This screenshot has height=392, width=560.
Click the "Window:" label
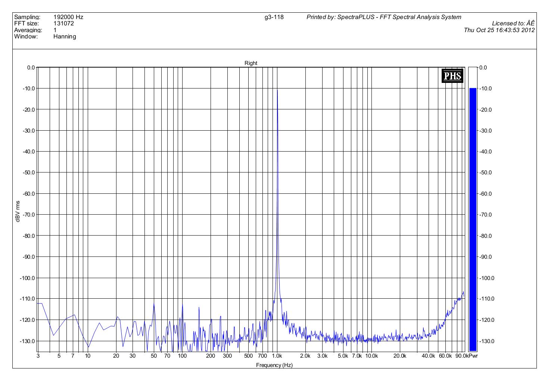pyautogui.click(x=26, y=37)
